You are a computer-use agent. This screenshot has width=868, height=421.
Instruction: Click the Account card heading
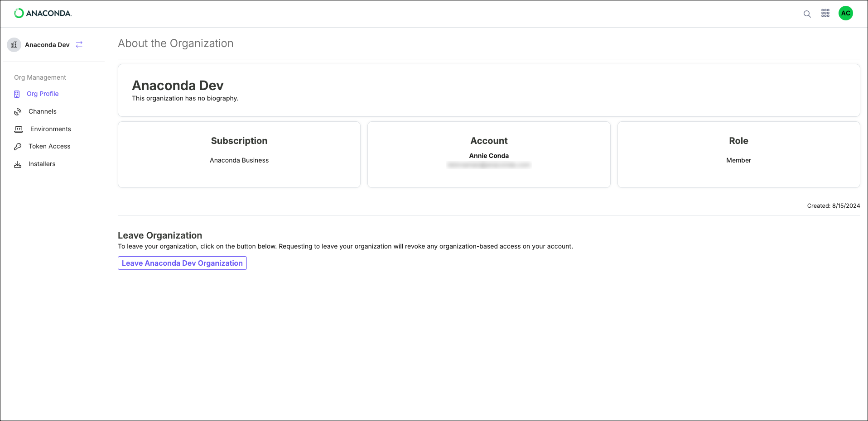click(x=489, y=141)
